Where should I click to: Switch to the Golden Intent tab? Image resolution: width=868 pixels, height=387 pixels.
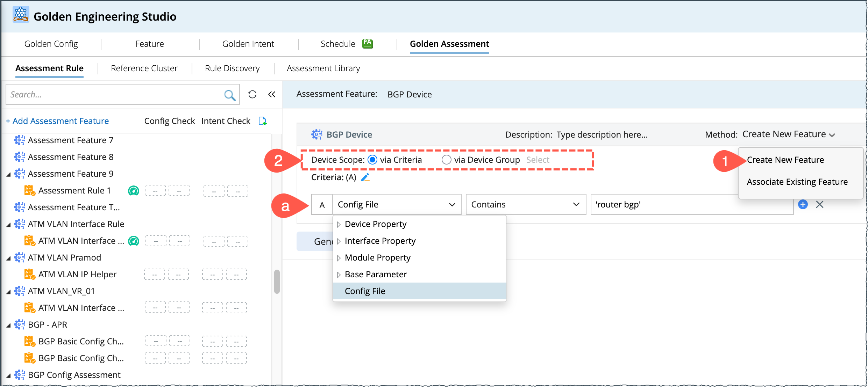coord(248,44)
